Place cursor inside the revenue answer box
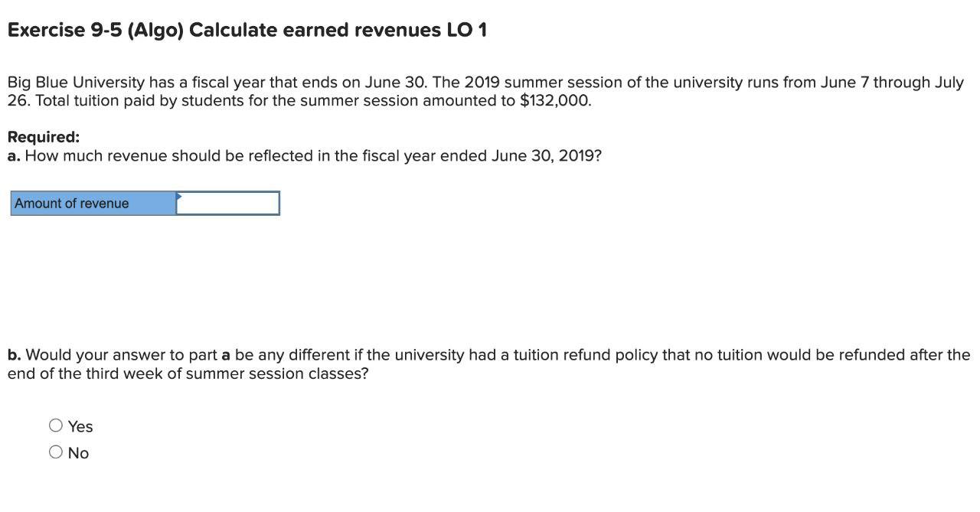The image size is (980, 512). tap(227, 203)
